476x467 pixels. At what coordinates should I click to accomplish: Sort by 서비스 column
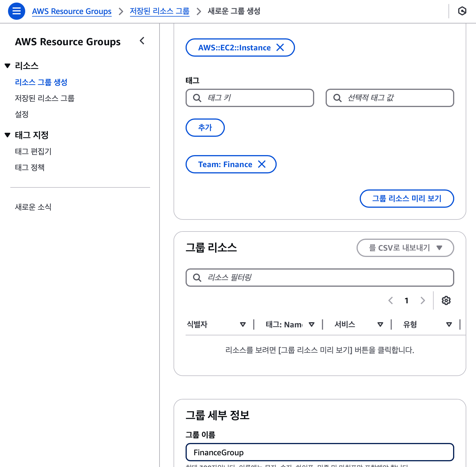pyautogui.click(x=380, y=324)
